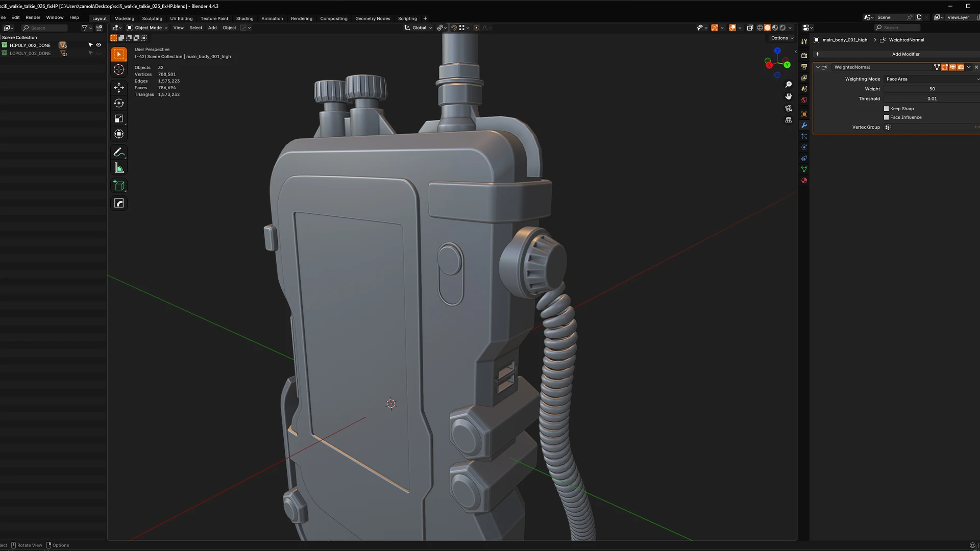Toggle modifier render camera display
980x551 pixels.
(x=961, y=67)
